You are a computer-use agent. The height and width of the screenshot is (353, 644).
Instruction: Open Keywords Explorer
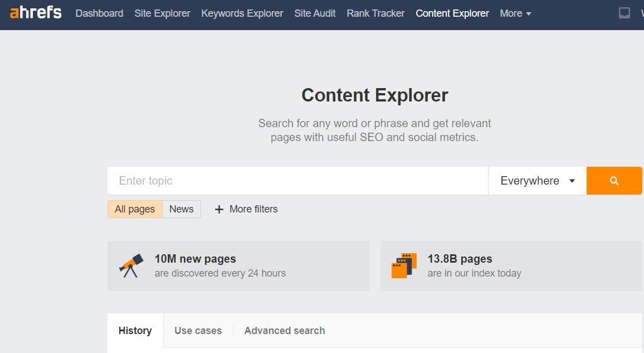click(242, 13)
